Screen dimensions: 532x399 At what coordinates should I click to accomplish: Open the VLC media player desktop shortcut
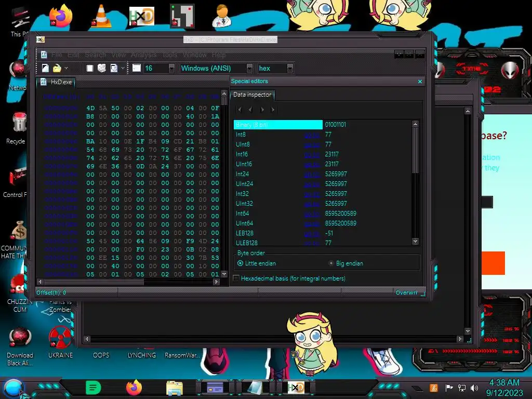[101, 16]
